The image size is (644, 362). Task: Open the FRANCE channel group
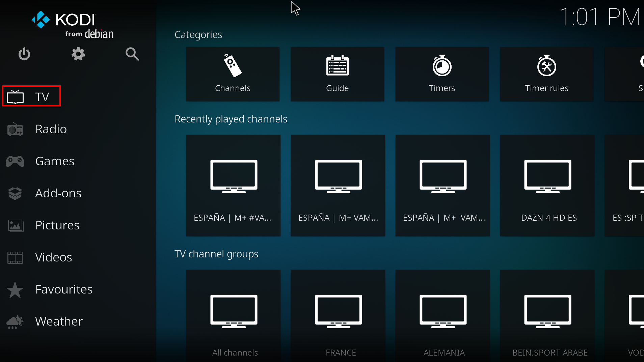(338, 315)
